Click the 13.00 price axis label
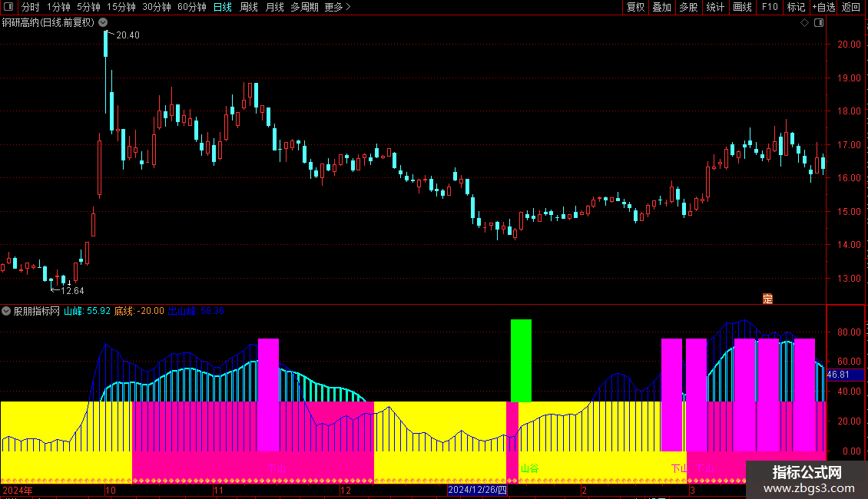The width and height of the screenshot is (868, 499). [x=849, y=279]
